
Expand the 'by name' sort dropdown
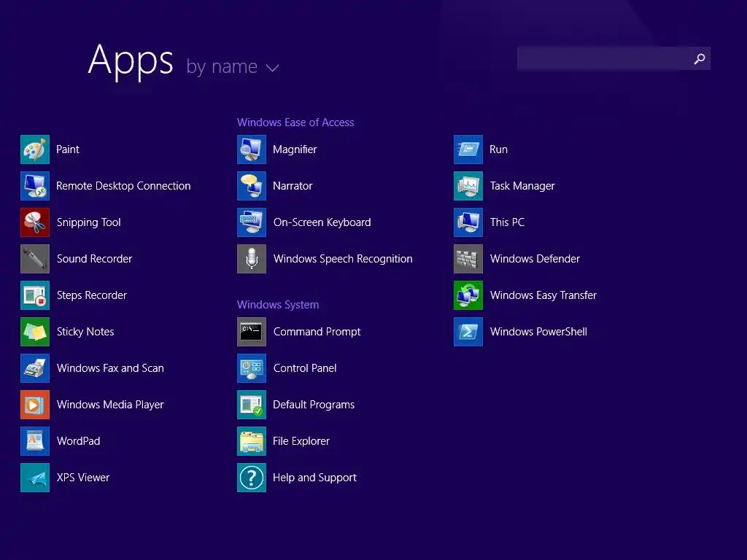point(233,66)
